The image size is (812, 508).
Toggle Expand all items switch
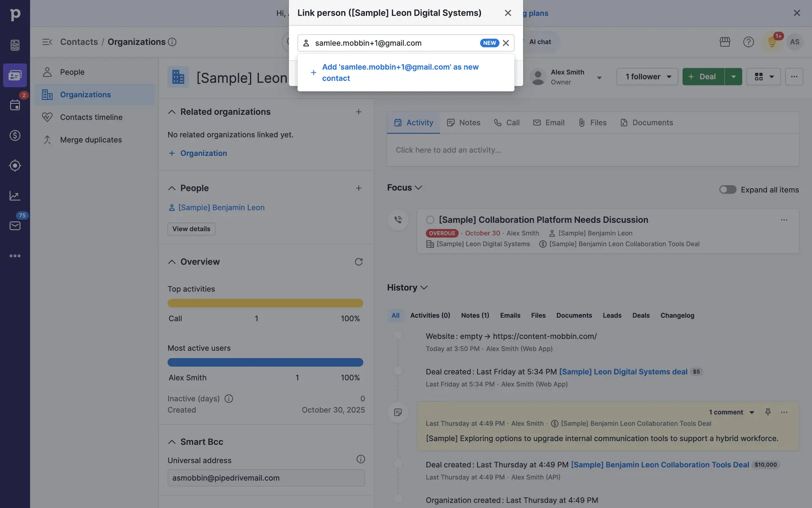[727, 190]
